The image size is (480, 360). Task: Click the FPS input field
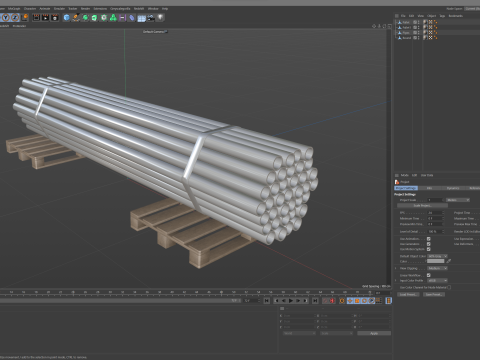pyautogui.click(x=435, y=212)
